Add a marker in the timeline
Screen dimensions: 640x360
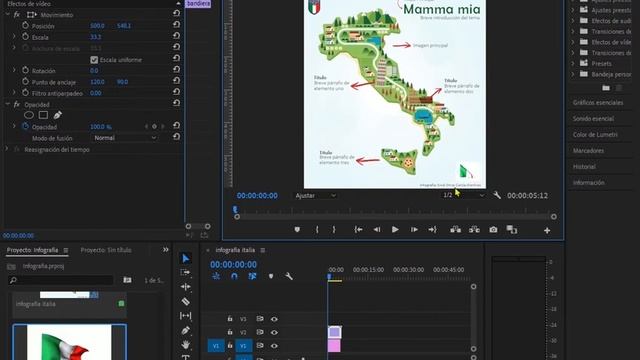coord(271,276)
